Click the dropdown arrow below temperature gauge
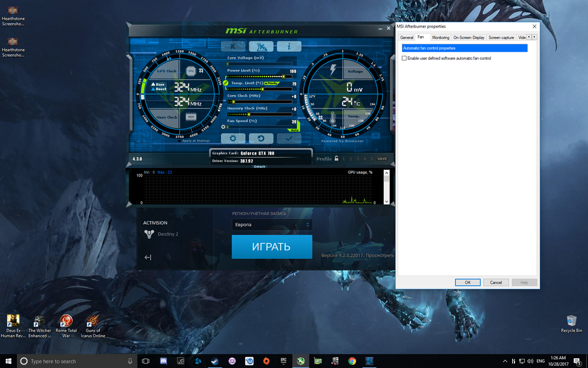 point(376,136)
